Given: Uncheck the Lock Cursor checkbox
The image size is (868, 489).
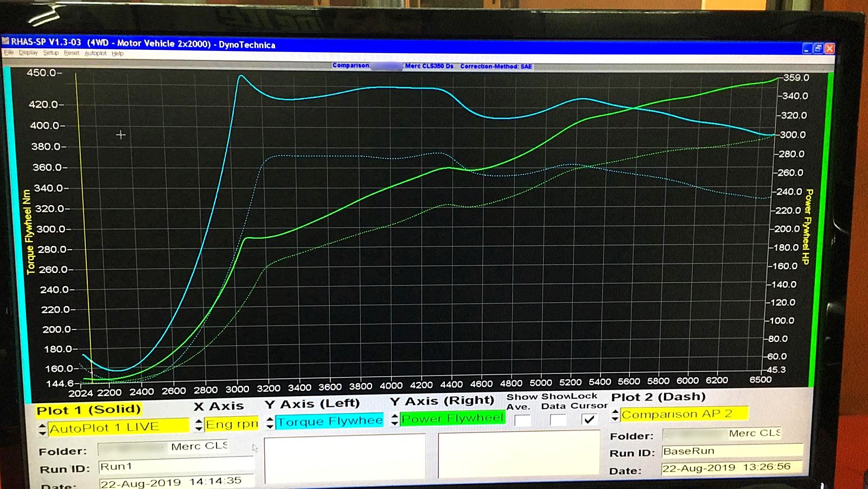Looking at the screenshot, I should (589, 419).
